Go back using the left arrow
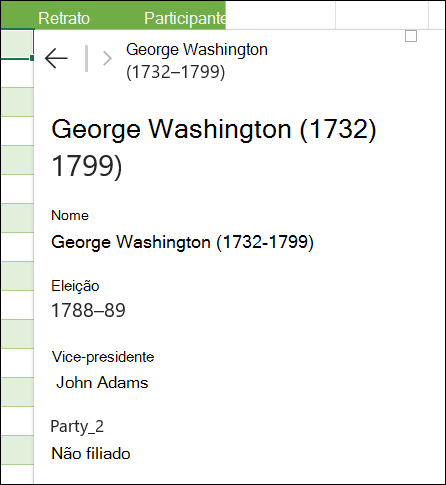The height and width of the screenshot is (485, 446). (56, 58)
